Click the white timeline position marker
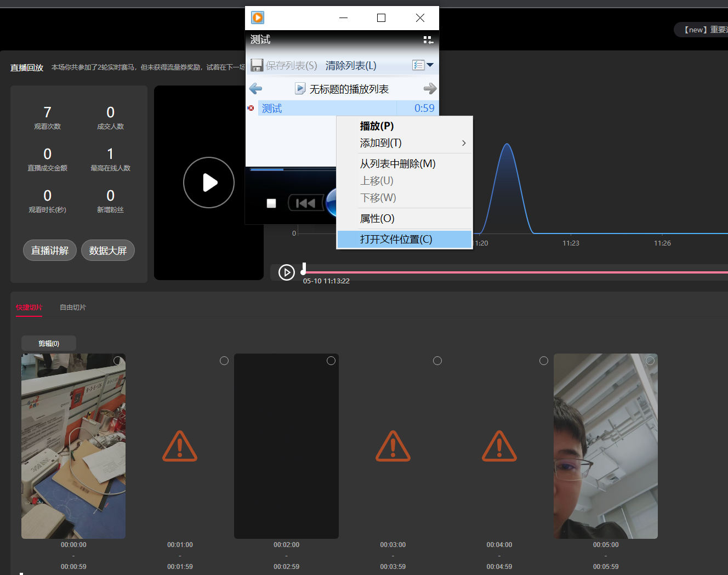This screenshot has height=575, width=728. point(304,269)
